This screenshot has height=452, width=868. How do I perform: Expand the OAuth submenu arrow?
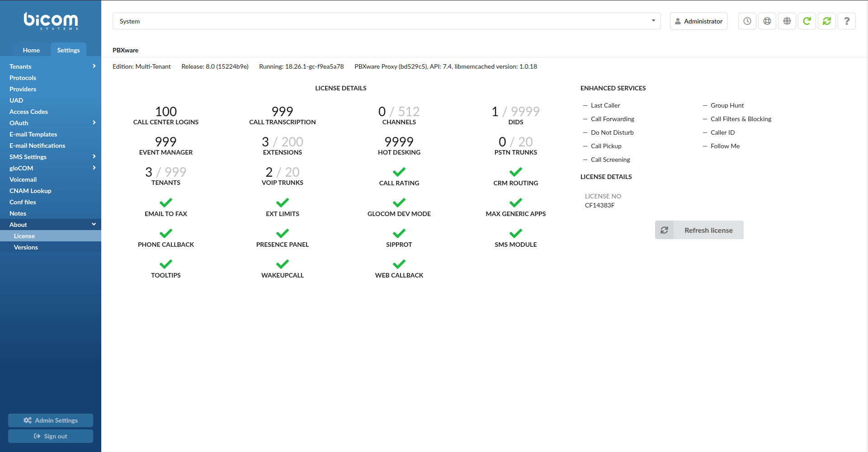tap(94, 122)
